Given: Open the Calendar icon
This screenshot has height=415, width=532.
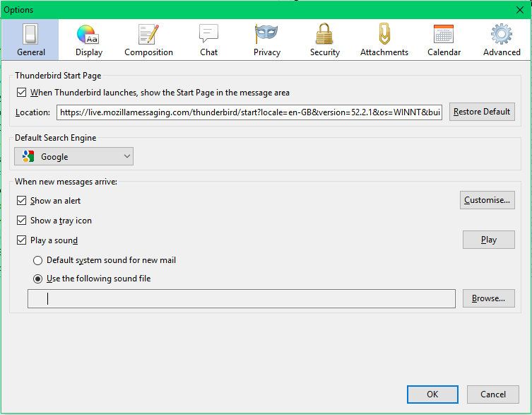Looking at the screenshot, I should 444,34.
